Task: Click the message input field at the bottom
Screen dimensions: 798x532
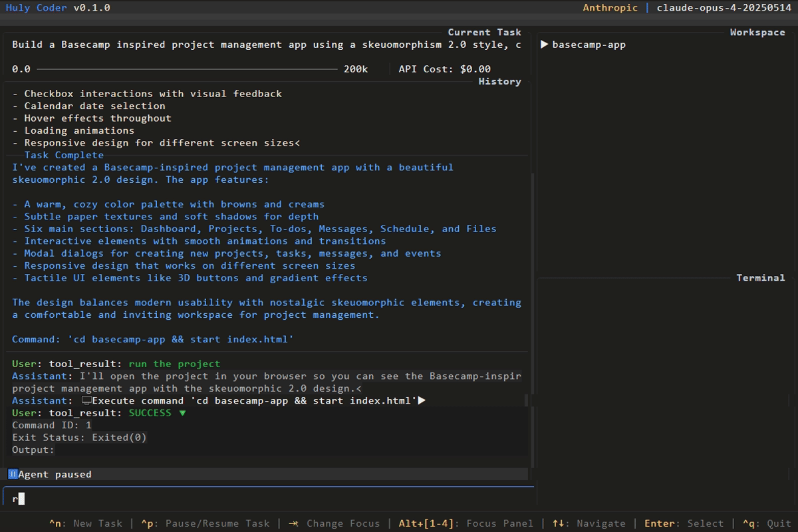Action: point(266,497)
